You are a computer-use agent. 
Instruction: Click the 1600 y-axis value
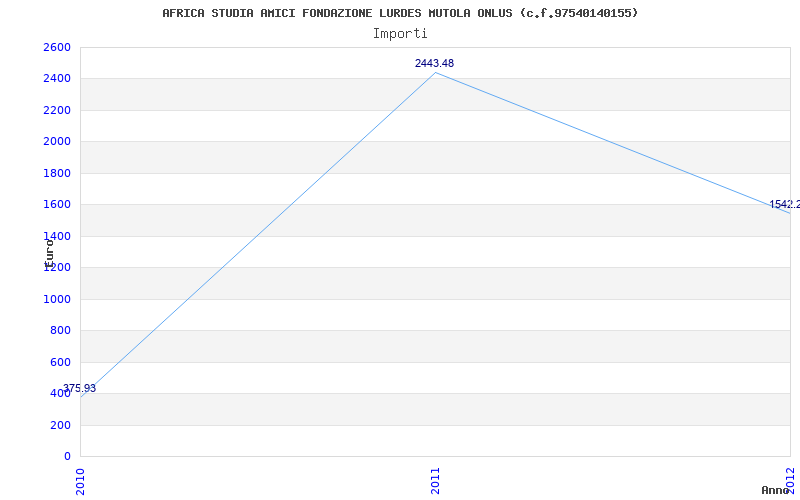click(x=57, y=205)
